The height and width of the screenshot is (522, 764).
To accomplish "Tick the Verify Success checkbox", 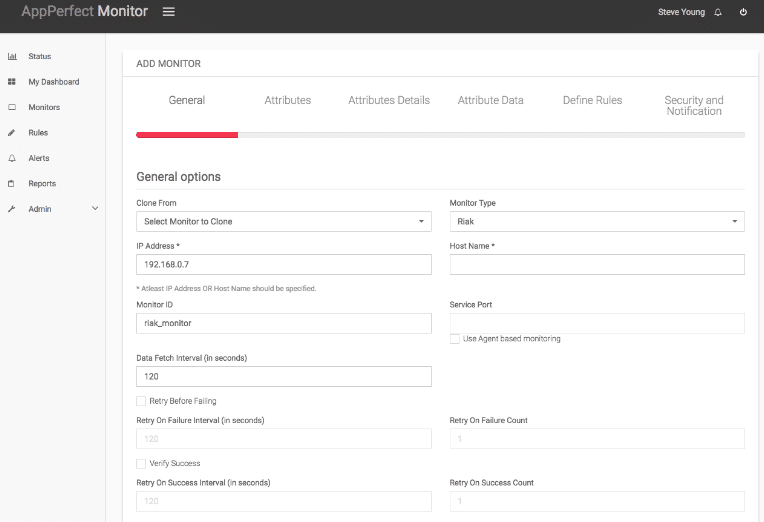I will coord(141,464).
